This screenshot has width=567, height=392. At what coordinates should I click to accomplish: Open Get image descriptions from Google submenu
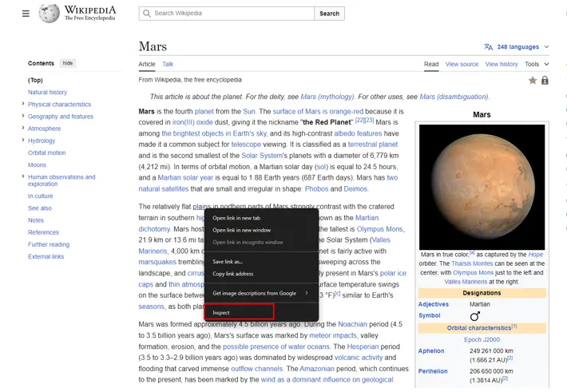[261, 293]
